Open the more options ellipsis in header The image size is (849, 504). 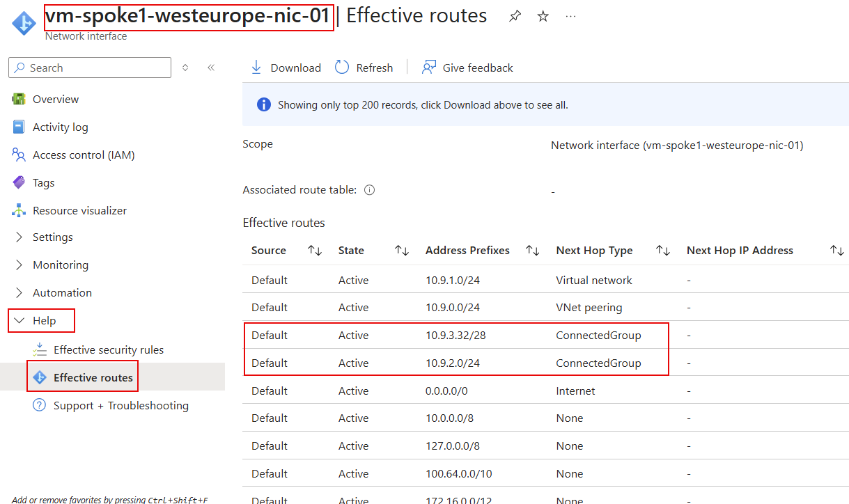click(571, 16)
